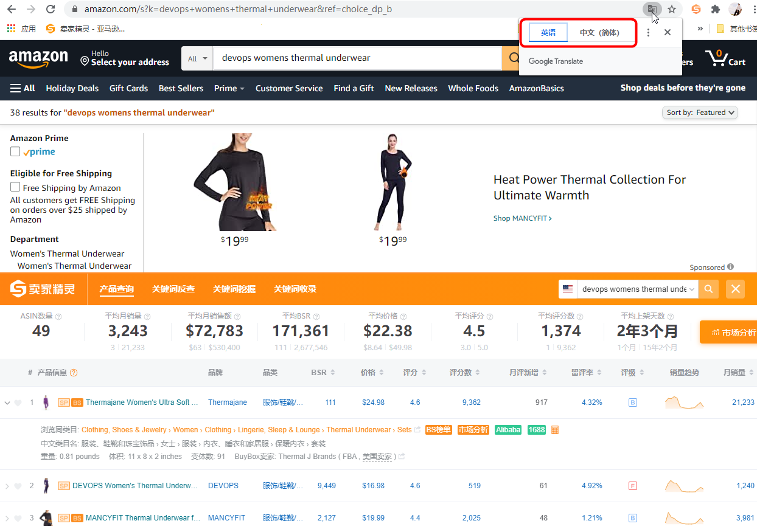Open Best Sellers in nav bar
The image size is (757, 532).
pyautogui.click(x=181, y=88)
